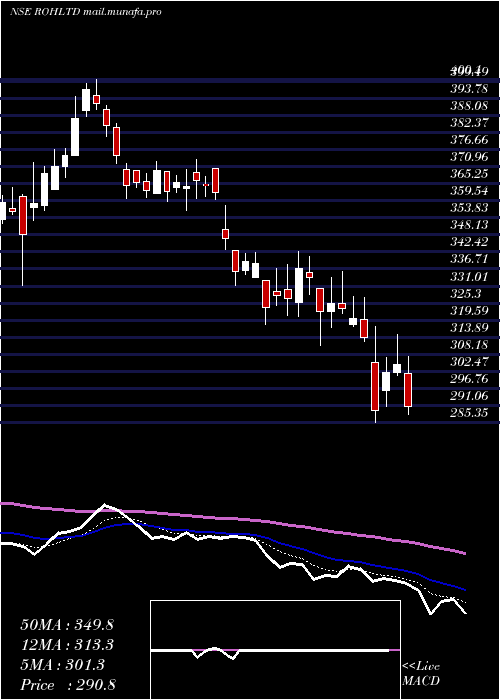Click the 370.96 price axis label

click(468, 157)
